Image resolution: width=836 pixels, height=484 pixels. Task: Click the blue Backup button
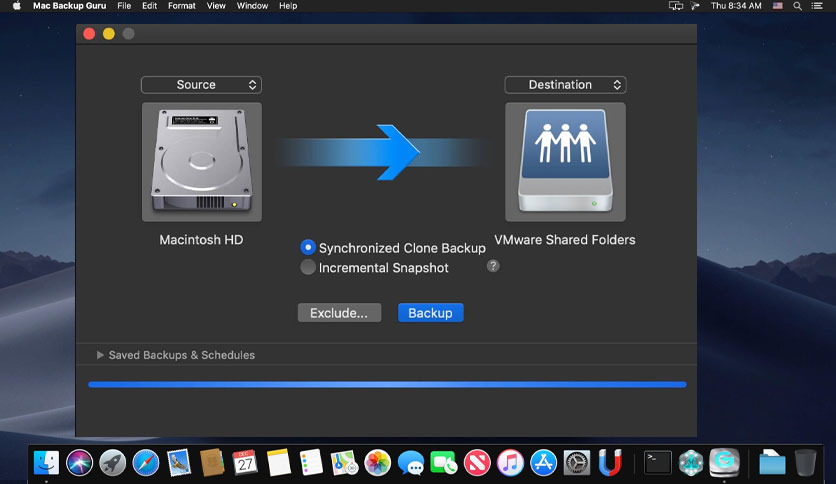[x=431, y=313]
